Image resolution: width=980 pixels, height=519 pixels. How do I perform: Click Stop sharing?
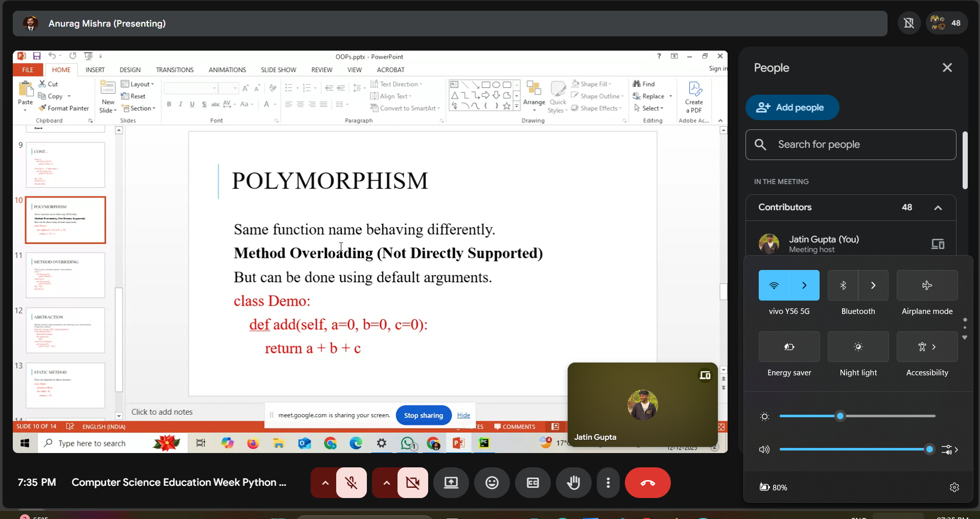(x=423, y=415)
